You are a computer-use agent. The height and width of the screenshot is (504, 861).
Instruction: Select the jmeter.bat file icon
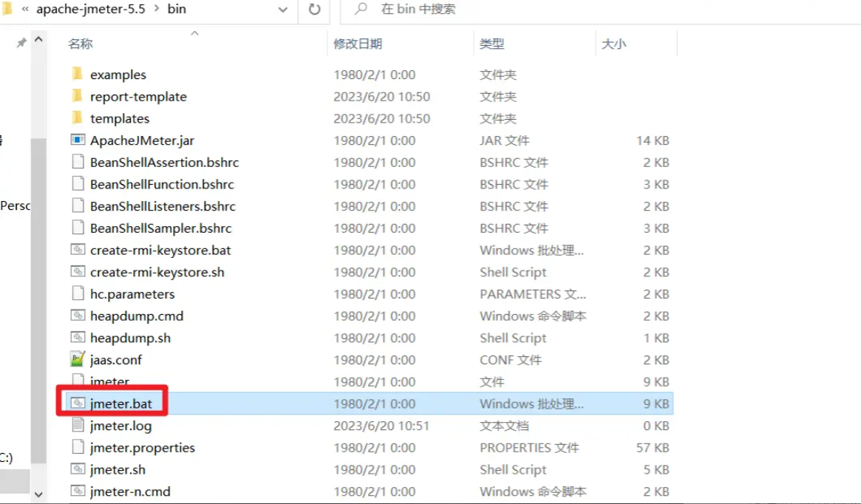point(78,403)
